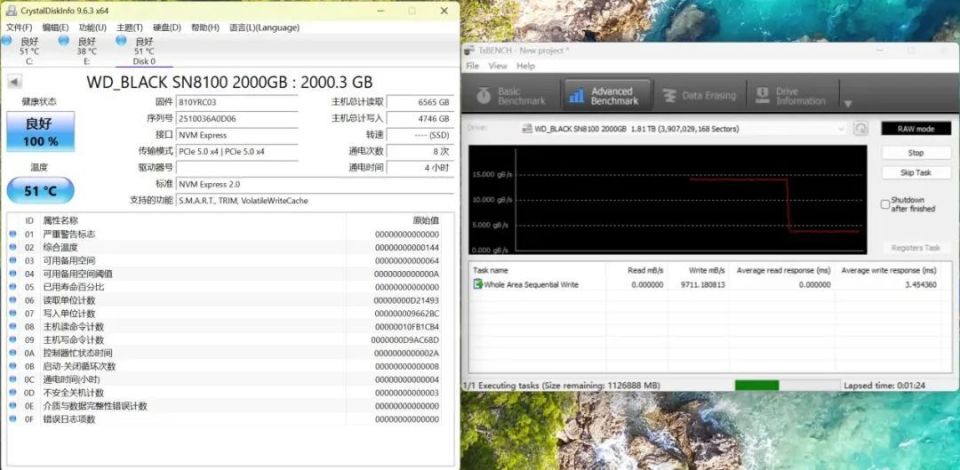This screenshot has height=470, width=960.
Task: Select the 主机写命令计数 attribute row
Action: (x=231, y=340)
